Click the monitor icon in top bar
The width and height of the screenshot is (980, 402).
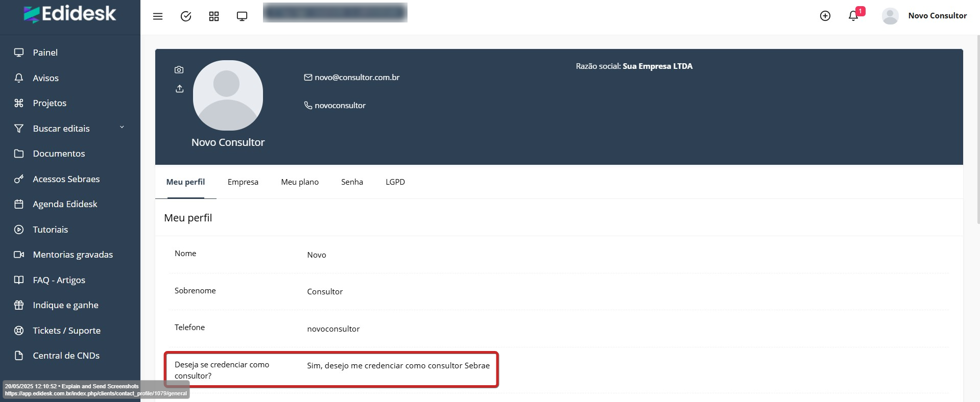pyautogui.click(x=242, y=16)
